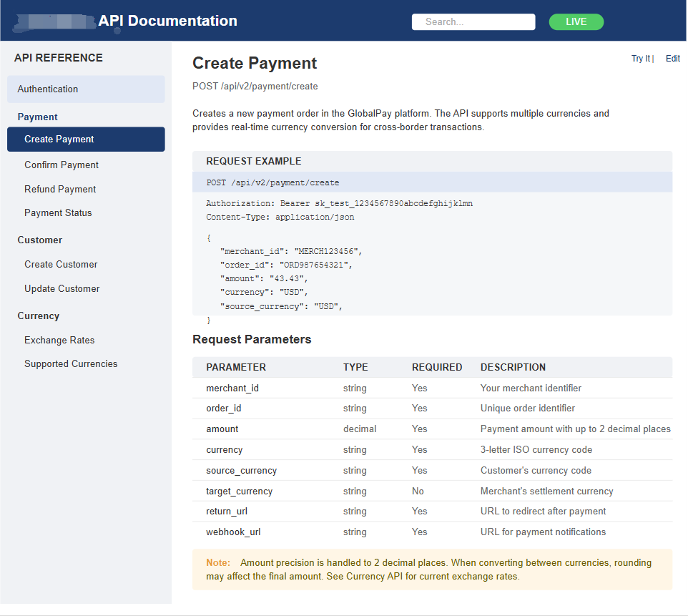
Task: Select the Customer category heading
Action: (x=40, y=240)
